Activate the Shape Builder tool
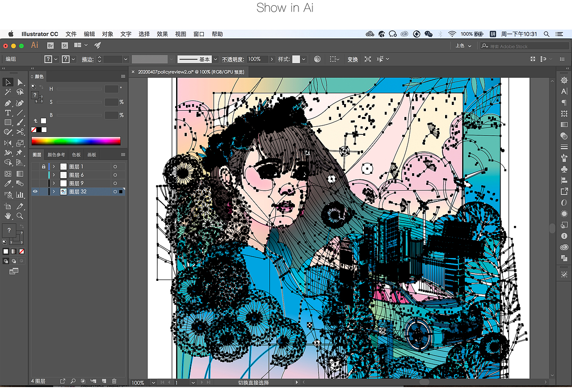Image resolution: width=572 pixels, height=392 pixels. (x=8, y=163)
